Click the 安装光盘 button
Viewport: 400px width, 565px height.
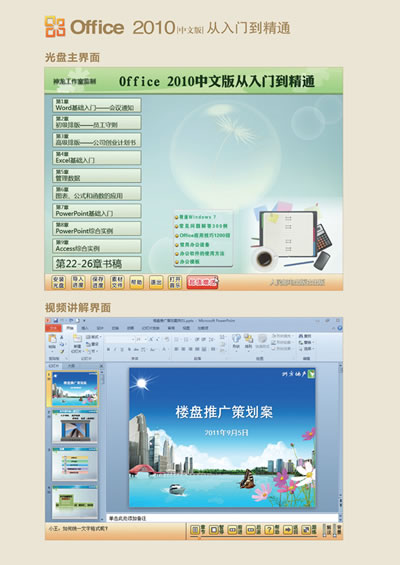point(58,282)
